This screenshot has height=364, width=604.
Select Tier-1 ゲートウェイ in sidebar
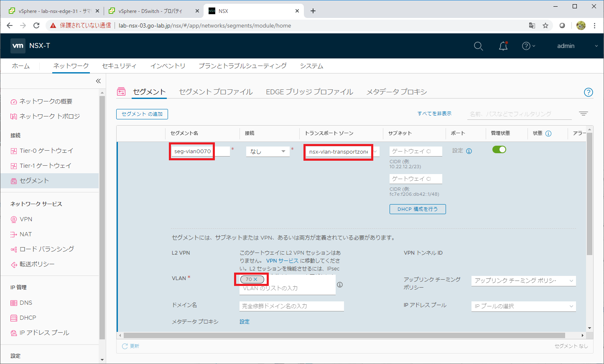tap(46, 166)
